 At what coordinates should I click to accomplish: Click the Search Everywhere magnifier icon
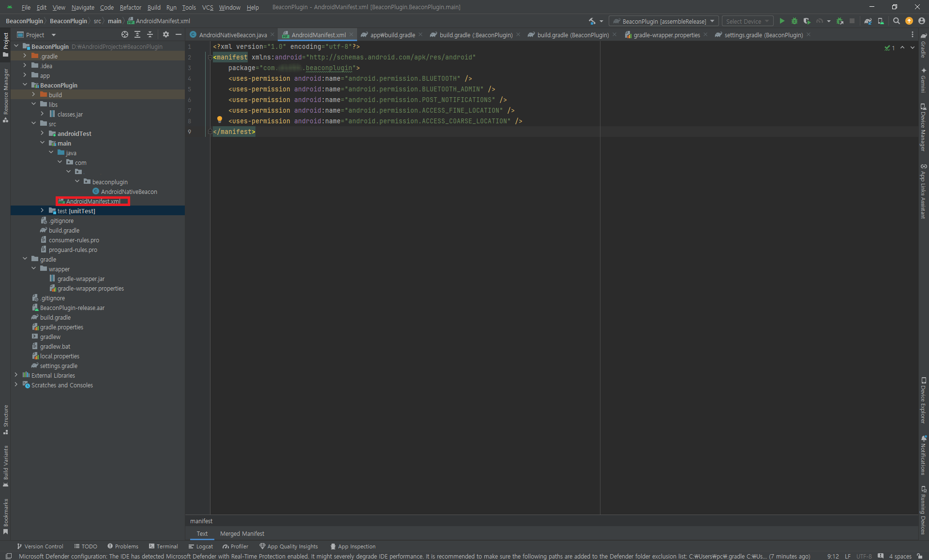(x=897, y=21)
